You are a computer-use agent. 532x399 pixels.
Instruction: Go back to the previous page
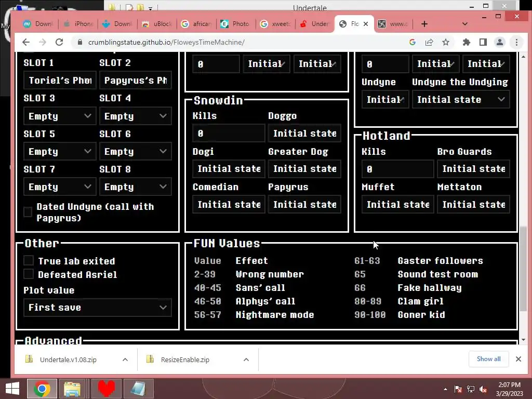point(26,42)
